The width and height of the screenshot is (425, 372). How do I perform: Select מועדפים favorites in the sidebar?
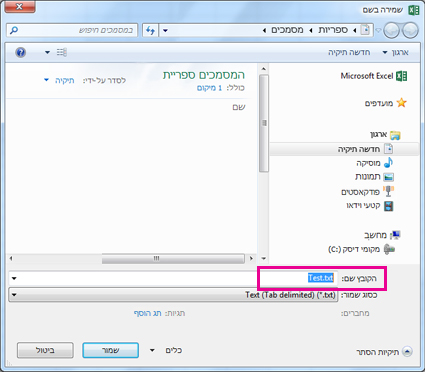pos(379,103)
